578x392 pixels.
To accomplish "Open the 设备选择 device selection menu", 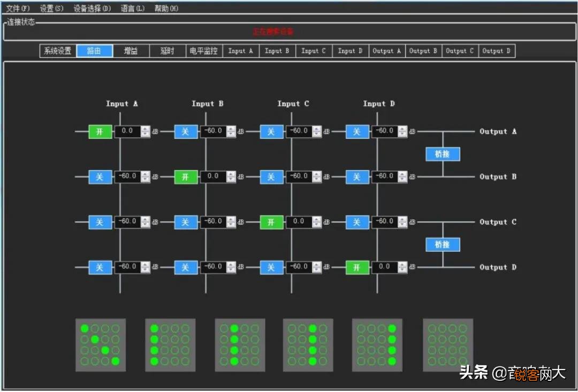I will click(x=92, y=9).
